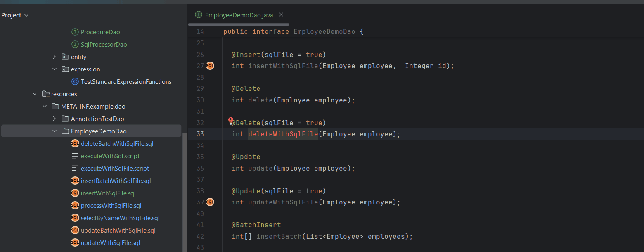Open executeWithSqlFile.script file
This screenshot has height=252, width=644.
pos(115,168)
